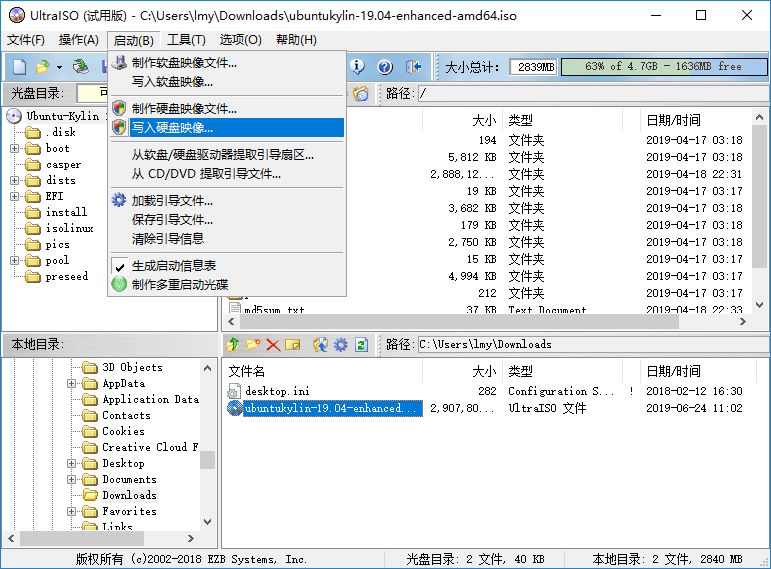Expand the boot folder node
This screenshot has width=771, height=569.
coord(15,148)
